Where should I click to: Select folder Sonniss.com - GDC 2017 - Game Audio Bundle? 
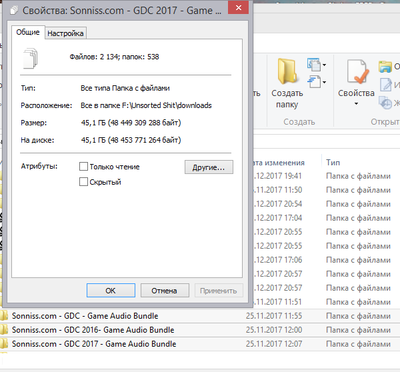(x=94, y=344)
